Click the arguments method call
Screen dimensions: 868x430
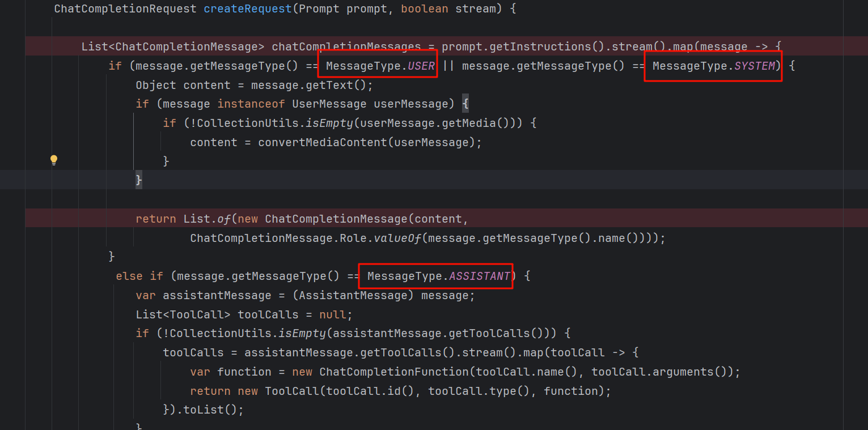pos(684,372)
